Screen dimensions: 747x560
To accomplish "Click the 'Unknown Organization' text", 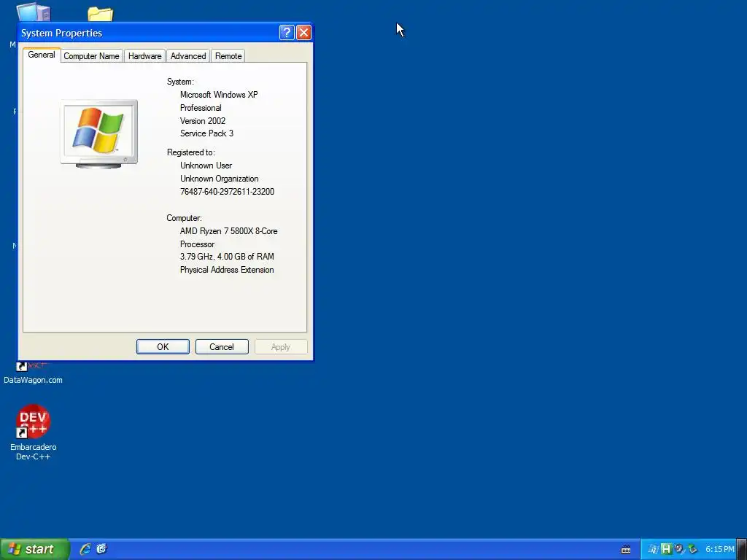I will [x=219, y=179].
